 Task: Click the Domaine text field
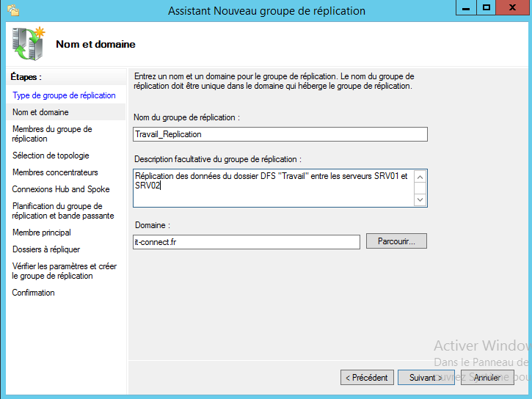click(247, 242)
